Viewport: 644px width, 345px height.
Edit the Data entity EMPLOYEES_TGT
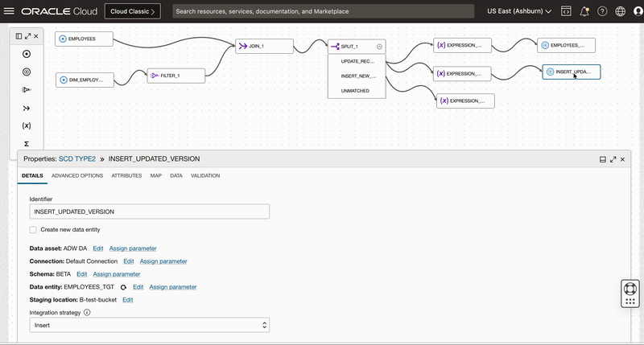coord(138,287)
